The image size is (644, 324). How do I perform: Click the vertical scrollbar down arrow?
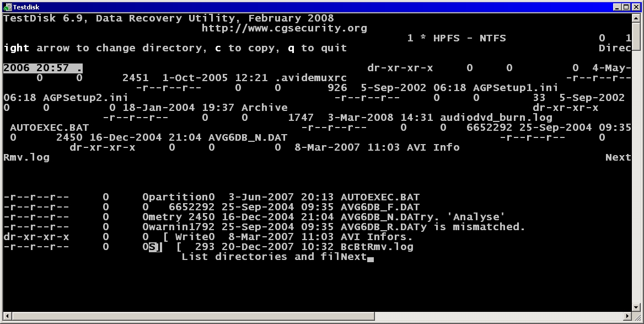tap(637, 307)
